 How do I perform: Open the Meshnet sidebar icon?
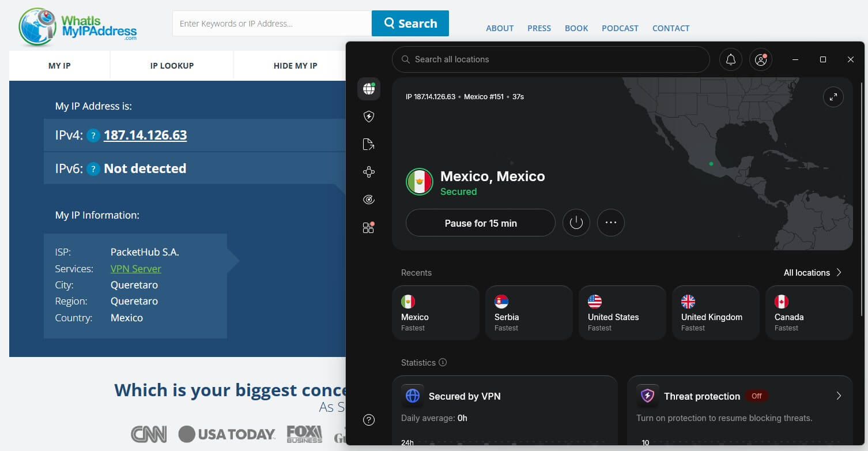click(369, 172)
